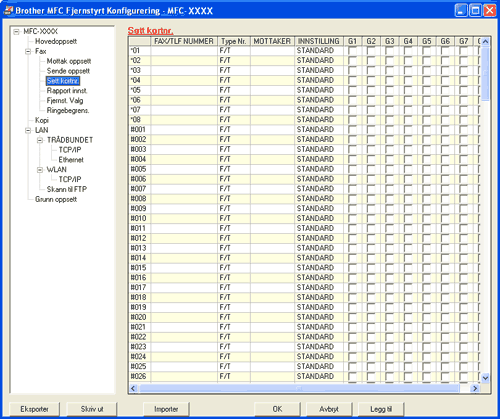500x419 pixels.
Task: Collapse the Fax tree node
Action: pos(28,52)
